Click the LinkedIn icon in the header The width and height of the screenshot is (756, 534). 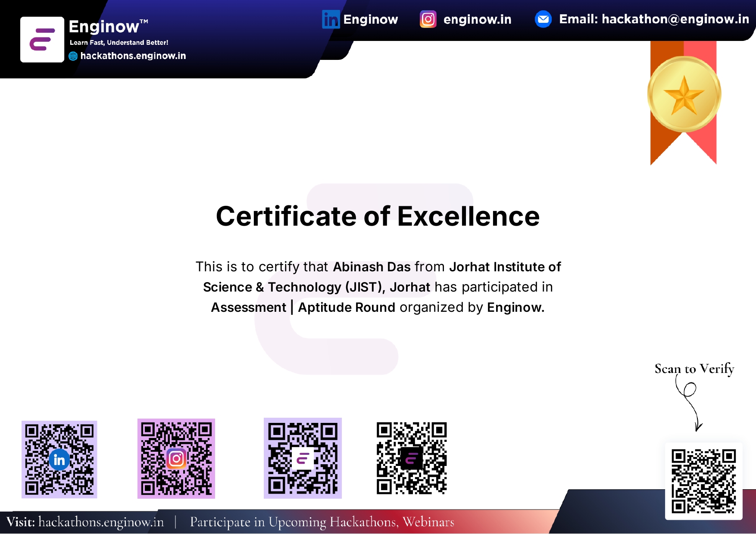[x=331, y=19]
